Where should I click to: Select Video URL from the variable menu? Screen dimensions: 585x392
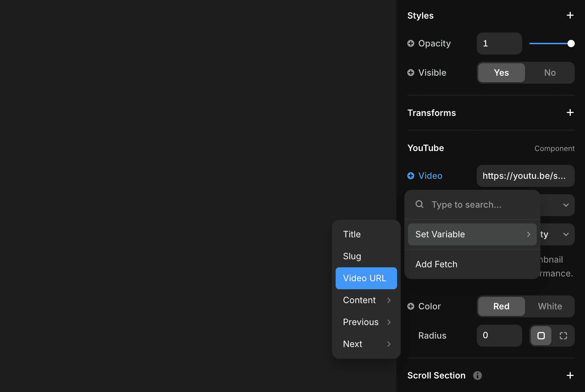(x=365, y=278)
